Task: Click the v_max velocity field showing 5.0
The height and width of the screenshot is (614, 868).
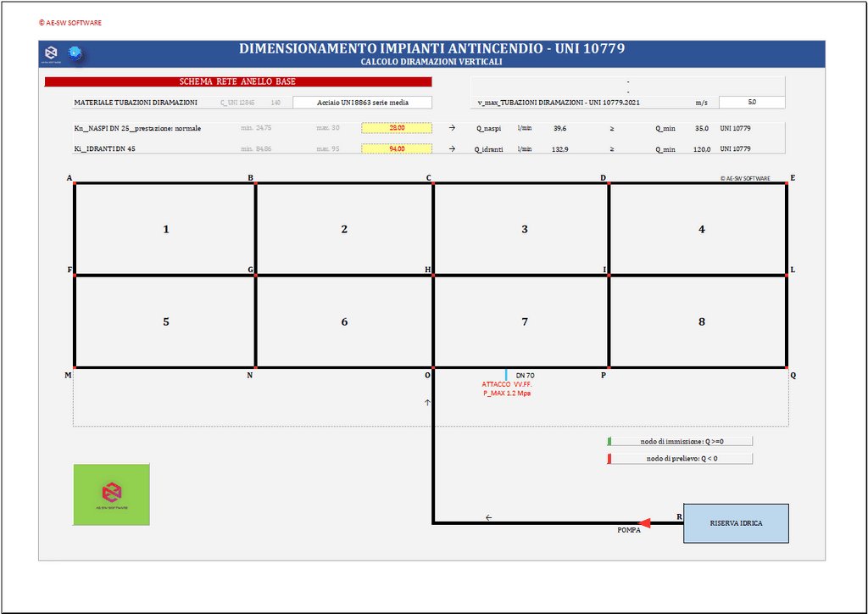Action: (x=751, y=103)
